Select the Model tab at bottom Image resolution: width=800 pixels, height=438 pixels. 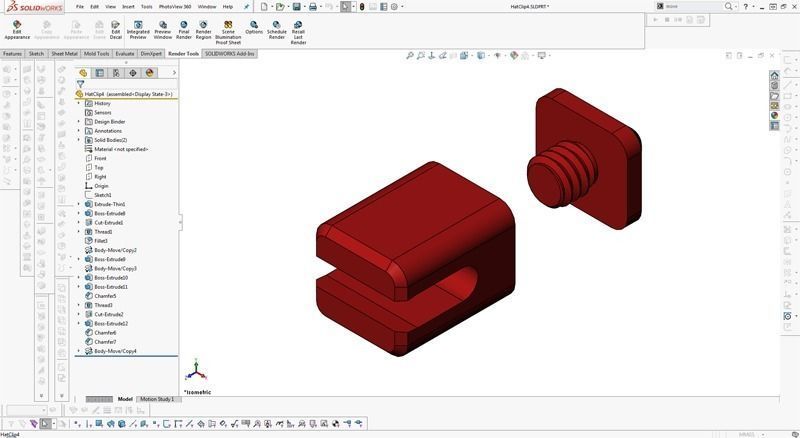[125, 399]
